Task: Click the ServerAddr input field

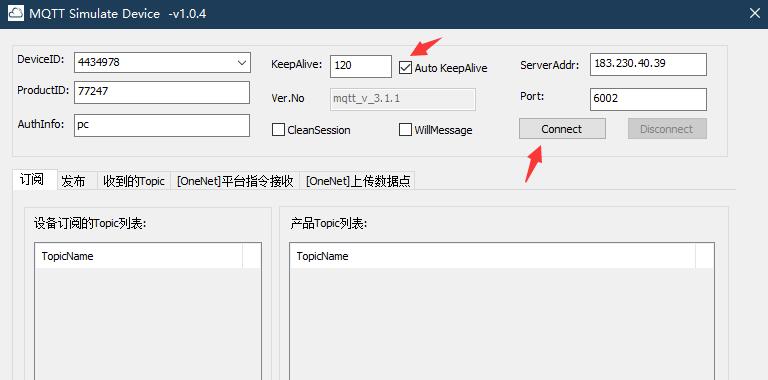Action: click(x=648, y=65)
